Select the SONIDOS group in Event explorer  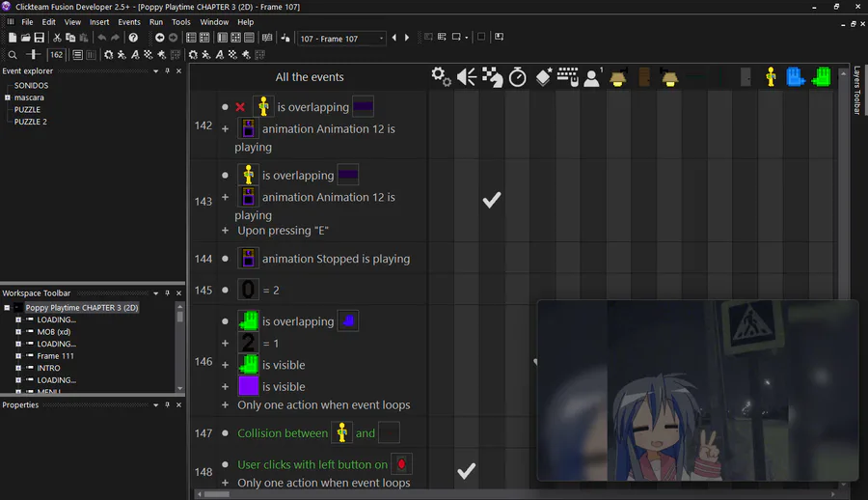coord(31,85)
